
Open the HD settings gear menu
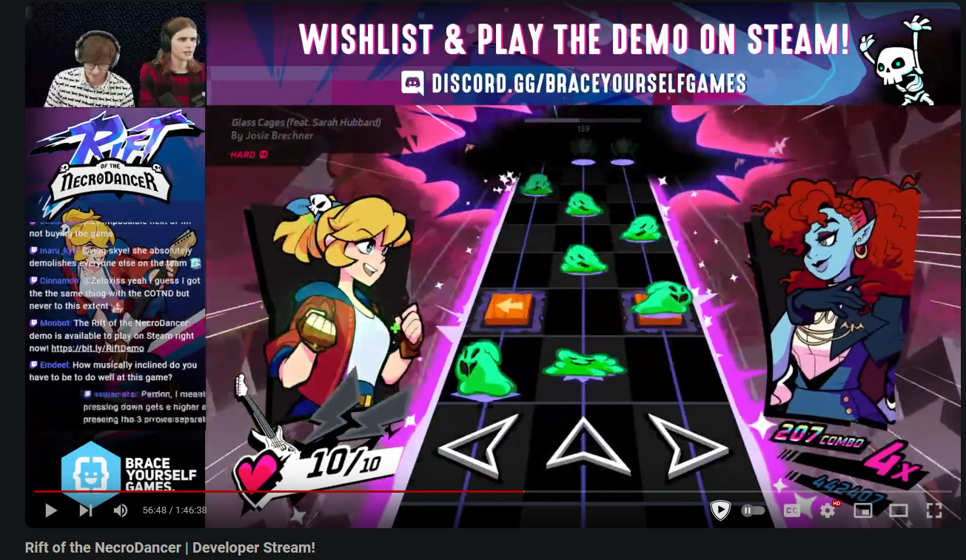(x=828, y=510)
